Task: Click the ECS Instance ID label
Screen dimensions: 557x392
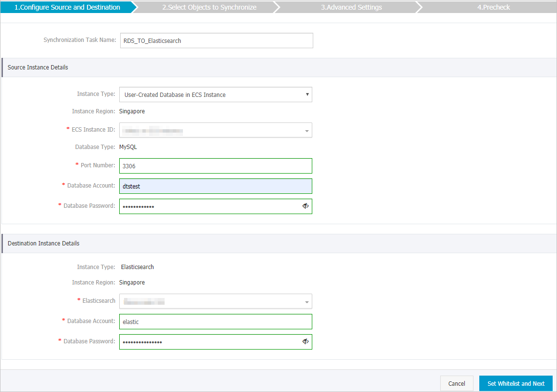Action: pyautogui.click(x=94, y=130)
